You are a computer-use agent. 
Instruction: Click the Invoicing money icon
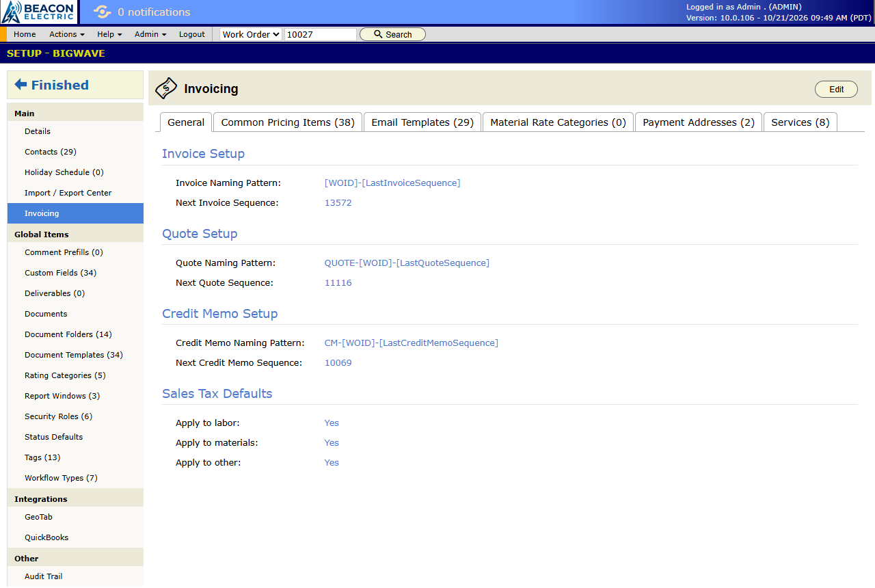166,89
